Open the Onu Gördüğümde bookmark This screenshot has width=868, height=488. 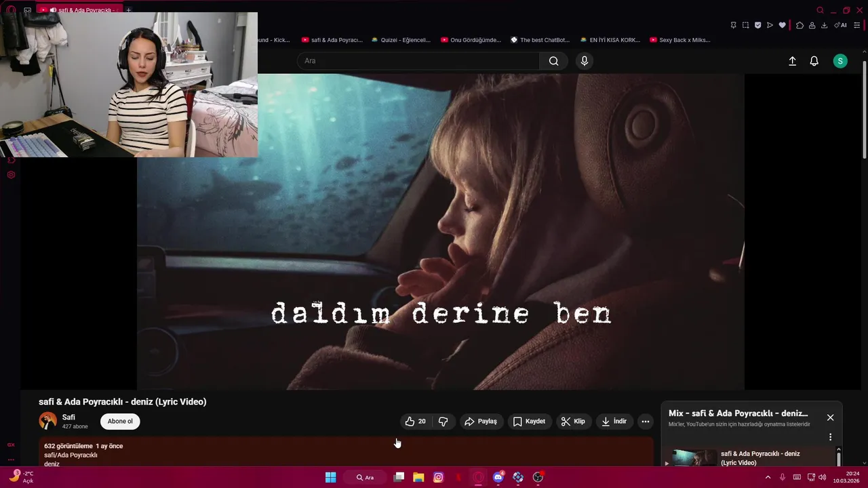pyautogui.click(x=471, y=40)
